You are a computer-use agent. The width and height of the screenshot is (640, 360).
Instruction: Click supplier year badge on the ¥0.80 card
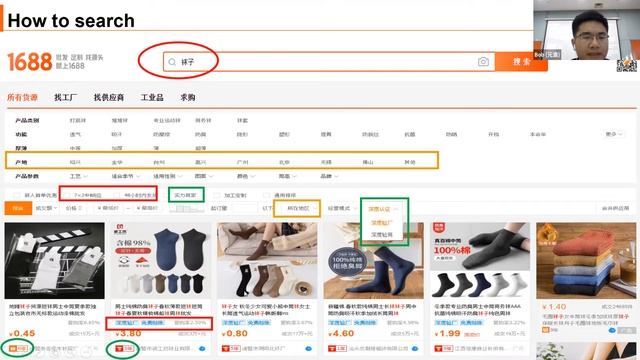231,349
